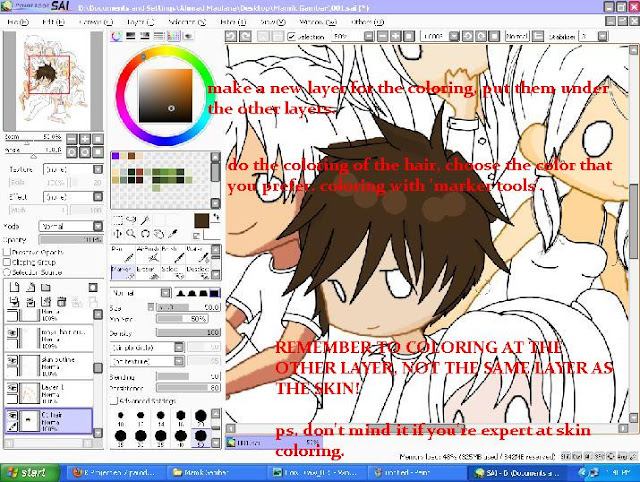Click the foreground brown color swatch
640x482 pixels.
[x=202, y=221]
